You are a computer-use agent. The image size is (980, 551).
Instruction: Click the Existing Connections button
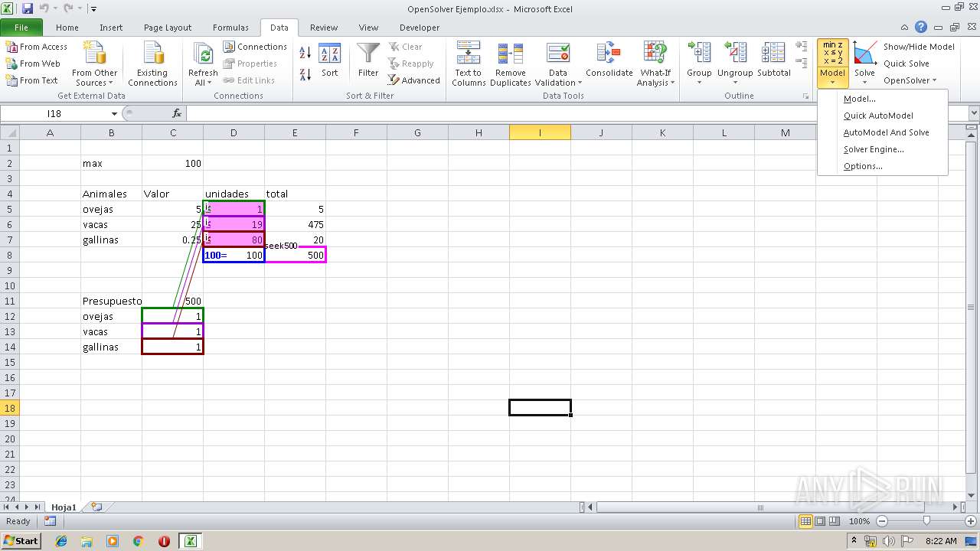pyautogui.click(x=152, y=64)
